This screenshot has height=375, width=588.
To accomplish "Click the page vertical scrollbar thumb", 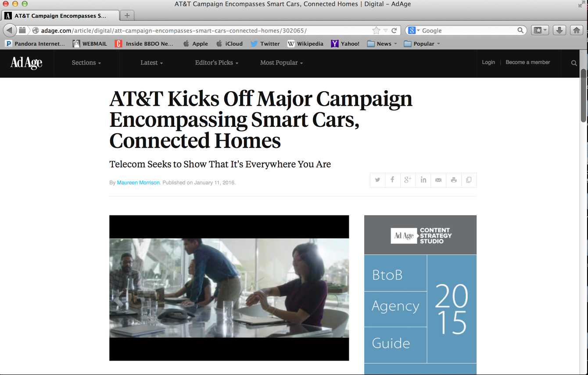I will point(584,95).
